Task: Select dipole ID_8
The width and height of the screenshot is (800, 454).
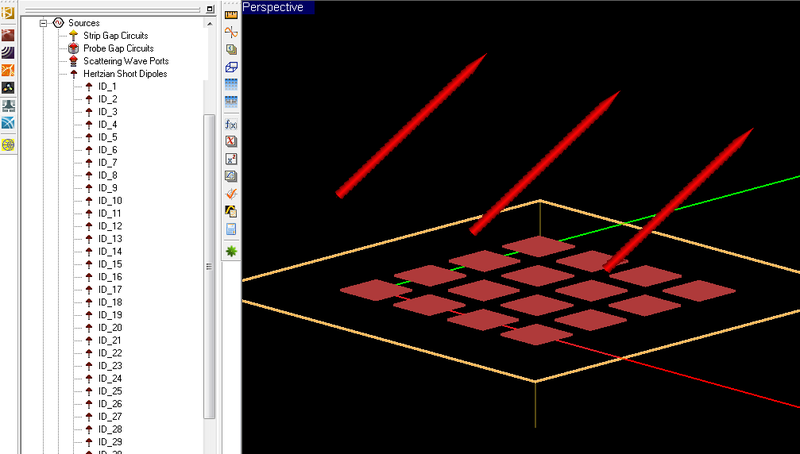Action: (108, 175)
